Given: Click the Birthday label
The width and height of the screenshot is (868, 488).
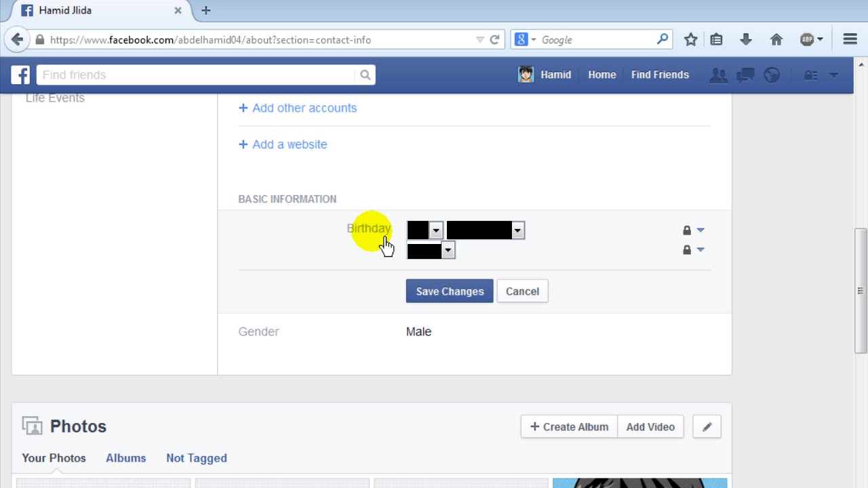Looking at the screenshot, I should [369, 228].
